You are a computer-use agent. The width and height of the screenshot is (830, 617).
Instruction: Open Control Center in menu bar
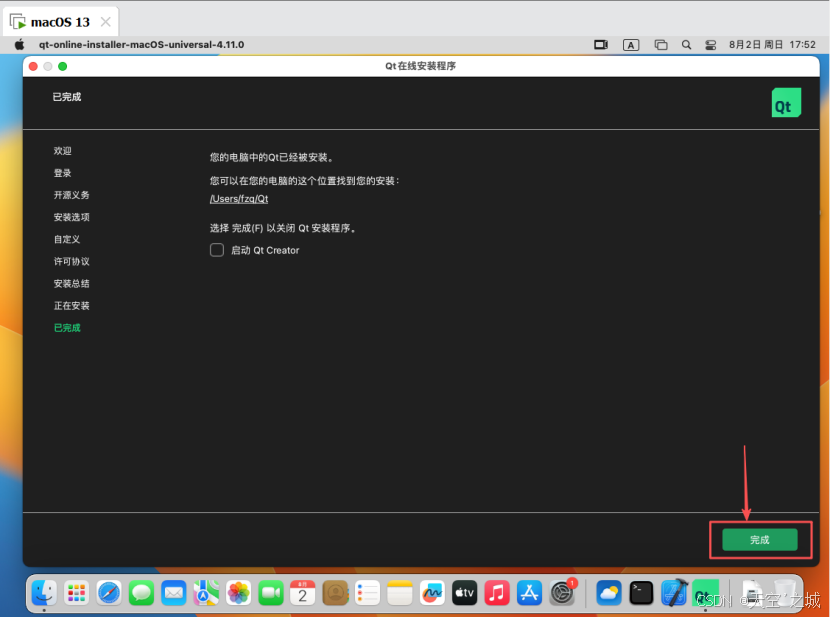(x=710, y=45)
